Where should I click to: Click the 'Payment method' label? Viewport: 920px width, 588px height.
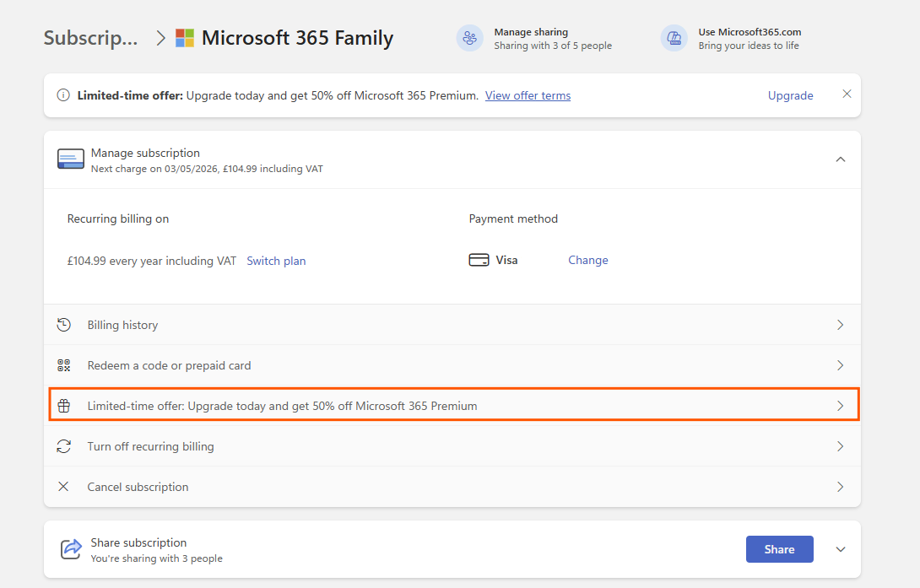pos(513,218)
